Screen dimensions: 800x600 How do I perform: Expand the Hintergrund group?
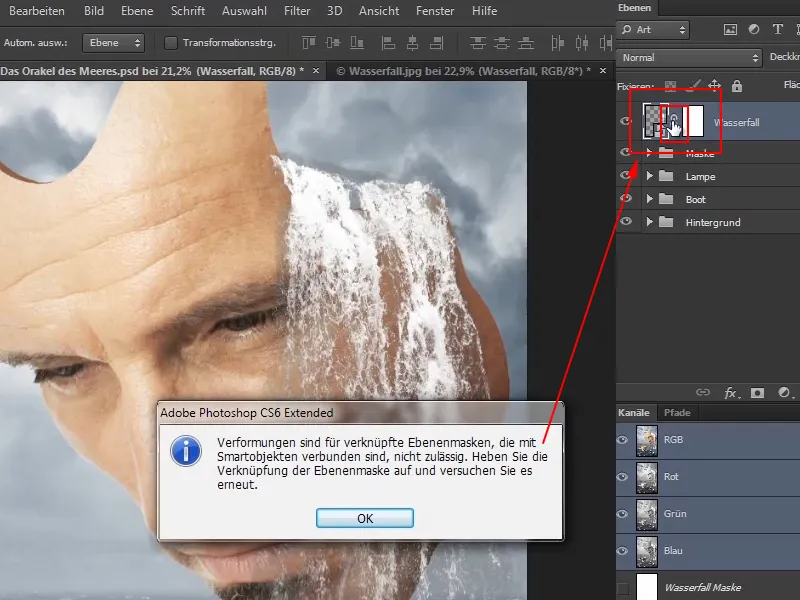649,221
